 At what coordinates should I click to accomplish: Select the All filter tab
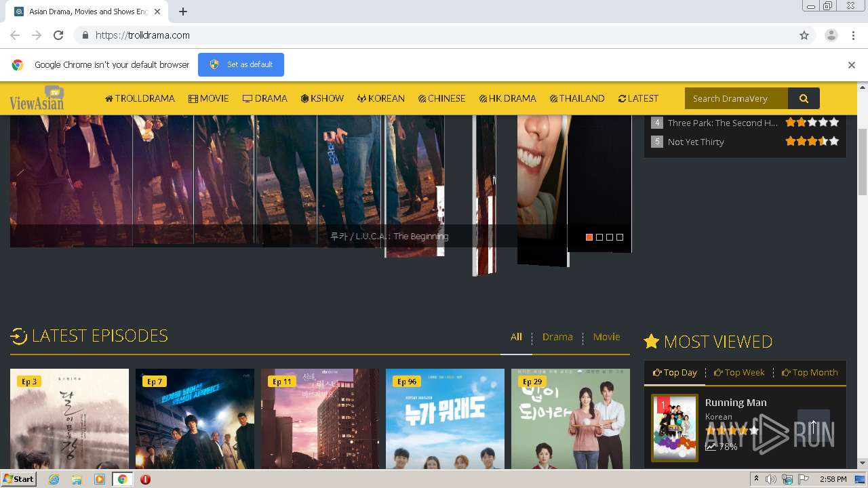point(516,337)
